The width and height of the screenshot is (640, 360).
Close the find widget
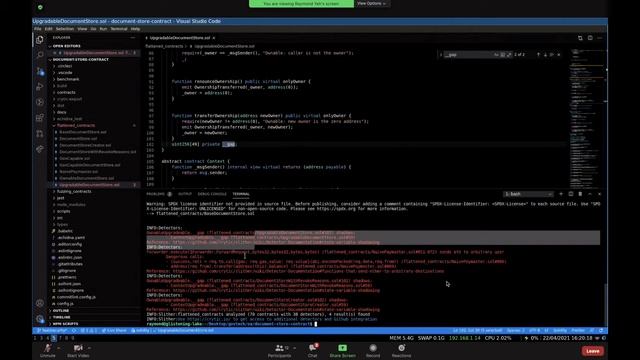559,55
